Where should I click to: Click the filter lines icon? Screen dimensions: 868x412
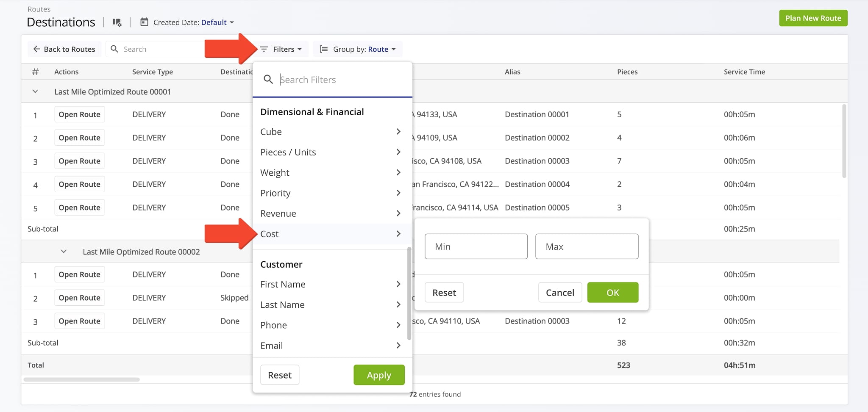[264, 49]
